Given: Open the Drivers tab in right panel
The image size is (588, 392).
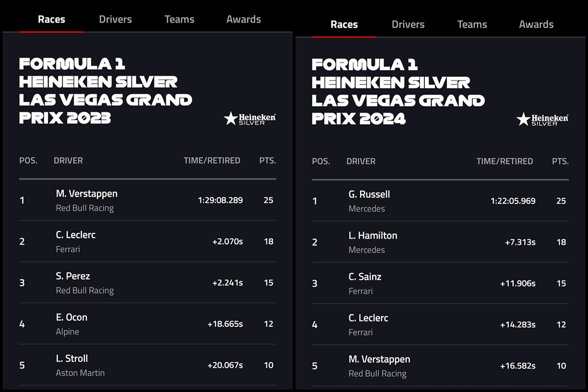Looking at the screenshot, I should [408, 24].
